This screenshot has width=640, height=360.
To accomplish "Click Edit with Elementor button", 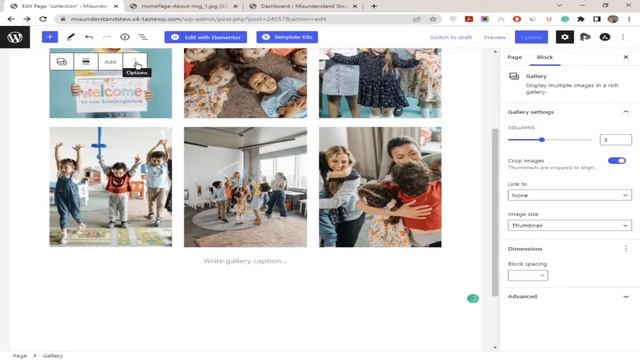I will point(206,37).
